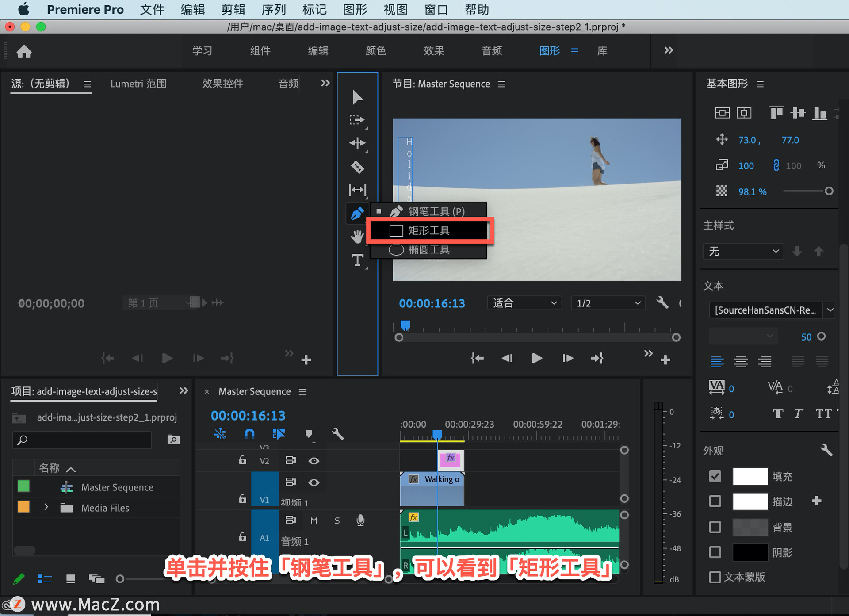Open Program Monitor wrench settings

tap(662, 303)
